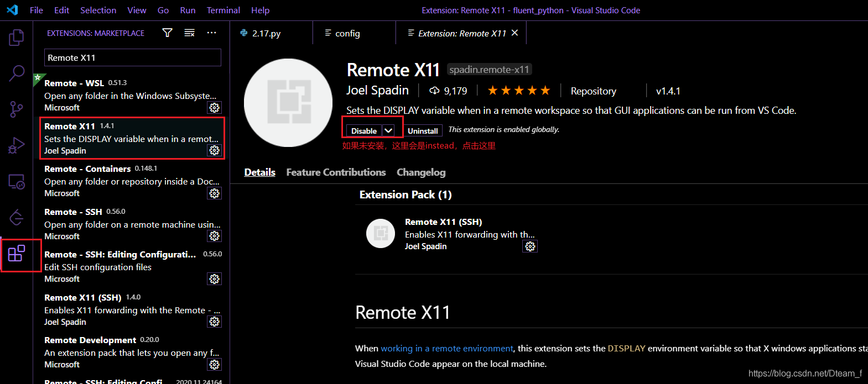Open the Search view in activity bar
The image size is (868, 384).
tap(17, 73)
